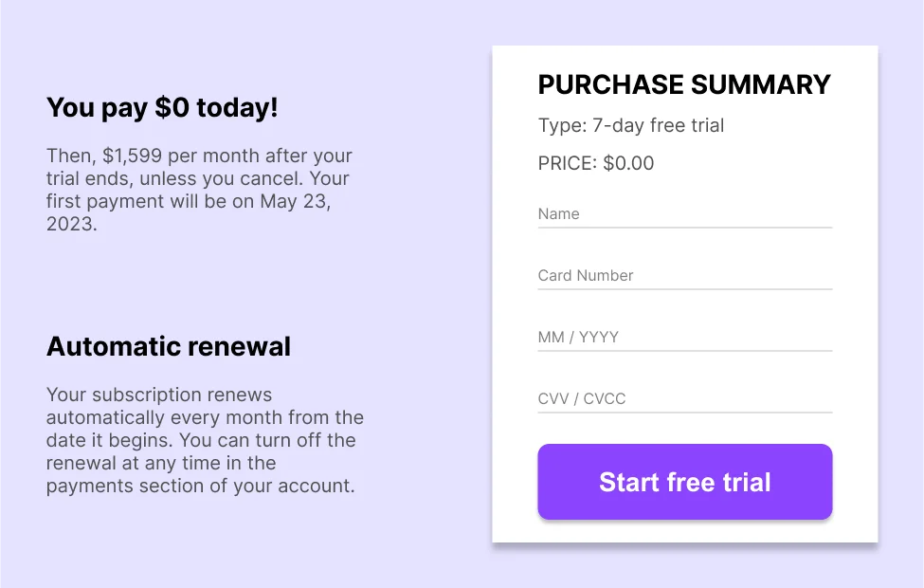Click the '$1,599 per month' pricing paragraph

pos(199,190)
